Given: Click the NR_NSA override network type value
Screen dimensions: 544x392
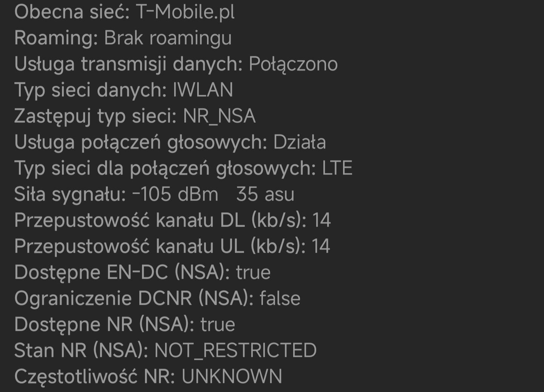Looking at the screenshot, I should tap(219, 116).
